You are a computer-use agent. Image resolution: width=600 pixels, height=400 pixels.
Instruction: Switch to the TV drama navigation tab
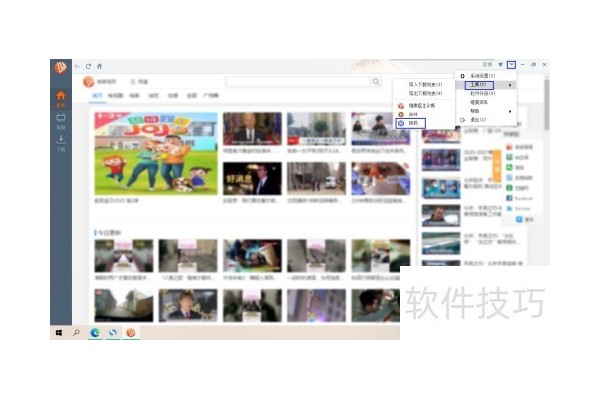pos(115,95)
